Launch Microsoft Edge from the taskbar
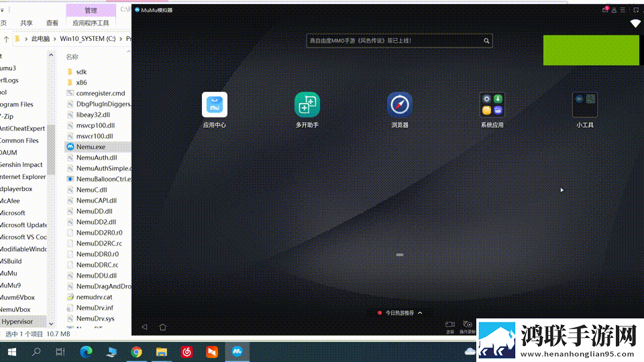 point(86,352)
